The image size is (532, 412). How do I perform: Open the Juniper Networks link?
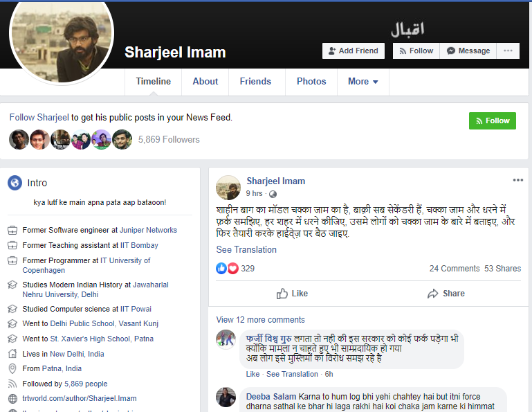tap(148, 230)
